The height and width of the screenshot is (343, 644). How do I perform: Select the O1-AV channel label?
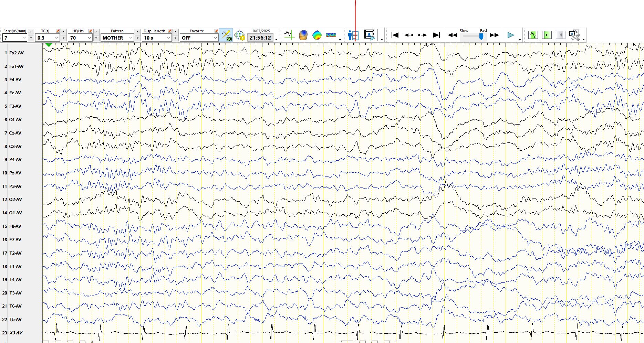pyautogui.click(x=15, y=213)
